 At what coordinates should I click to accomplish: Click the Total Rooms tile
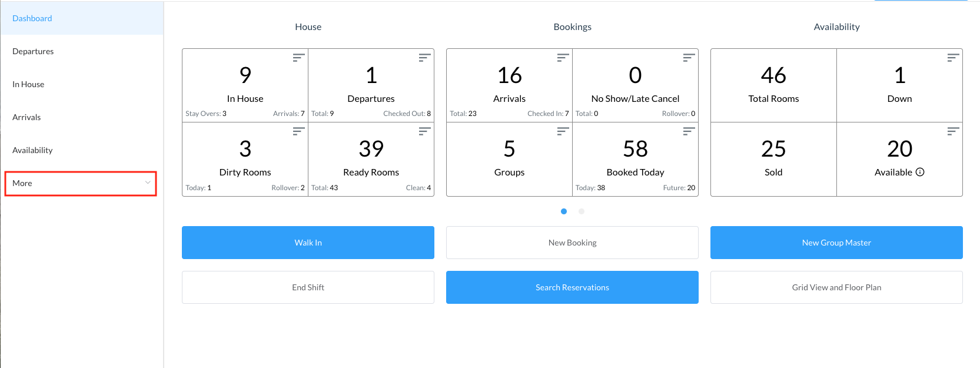(773, 85)
